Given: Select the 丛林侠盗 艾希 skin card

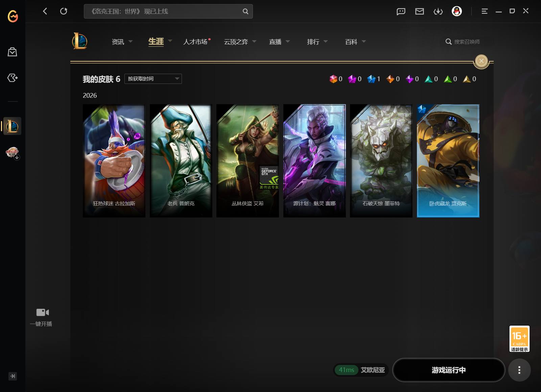Looking at the screenshot, I should [248, 161].
